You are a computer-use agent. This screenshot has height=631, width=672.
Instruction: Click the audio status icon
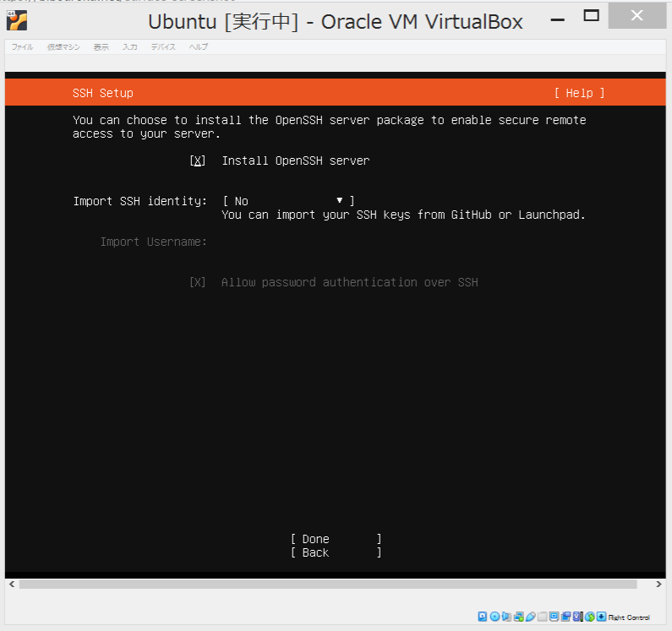(x=506, y=617)
